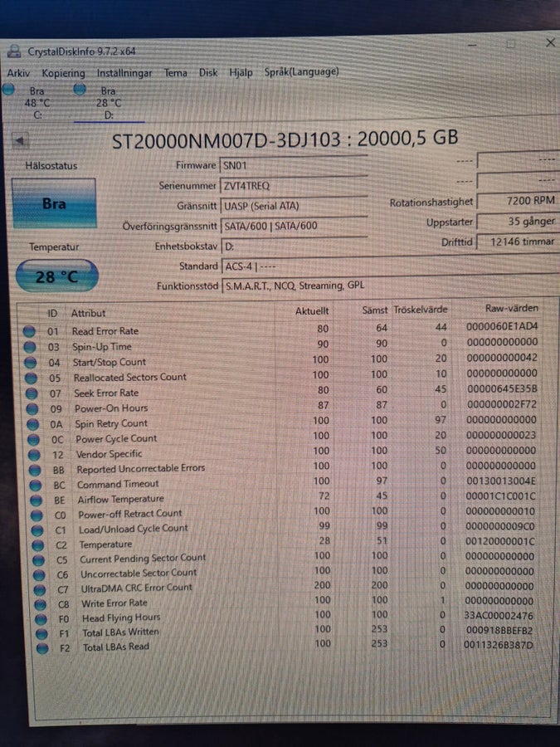Click status icon for Head Flying Hours

coord(41,619)
